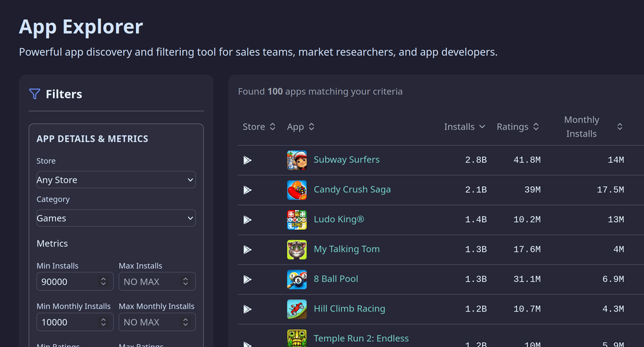
Task: Open the Hill Climb Racing link
Action: point(350,309)
